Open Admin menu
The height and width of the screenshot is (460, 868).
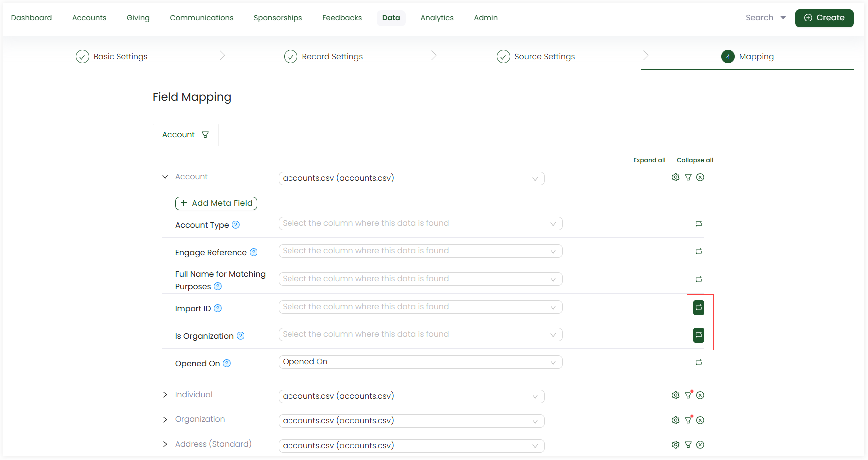click(x=486, y=18)
